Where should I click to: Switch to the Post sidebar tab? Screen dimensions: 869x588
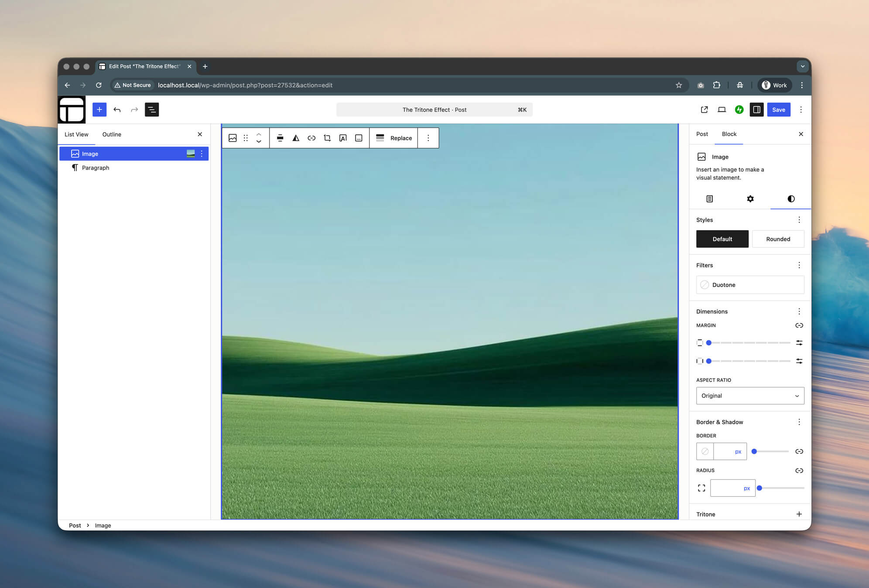702,134
